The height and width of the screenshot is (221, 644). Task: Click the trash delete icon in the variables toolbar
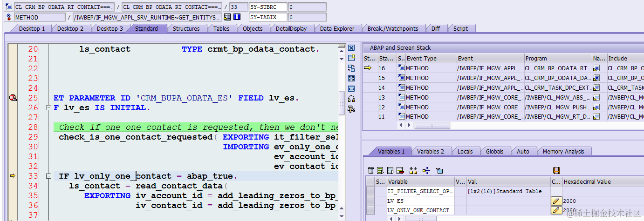tap(371, 171)
